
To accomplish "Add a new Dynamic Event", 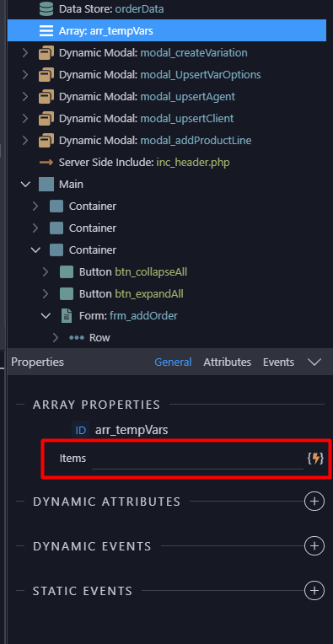I will click(x=314, y=546).
